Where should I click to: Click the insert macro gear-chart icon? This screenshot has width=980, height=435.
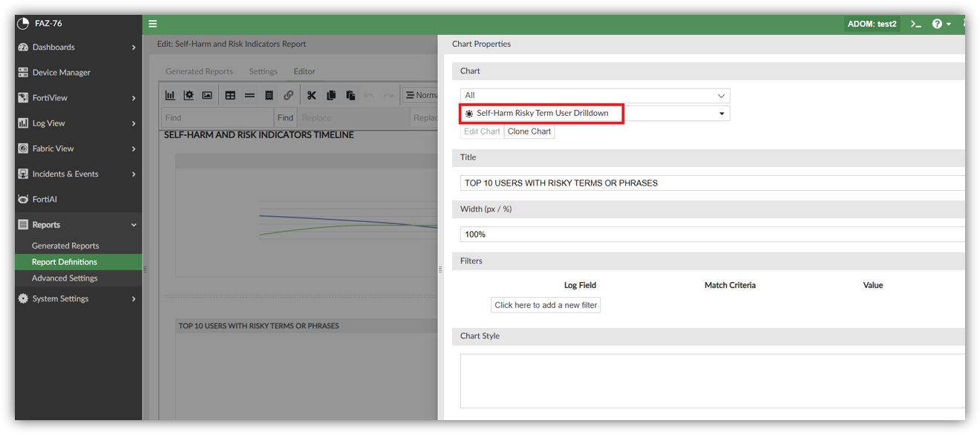point(189,95)
